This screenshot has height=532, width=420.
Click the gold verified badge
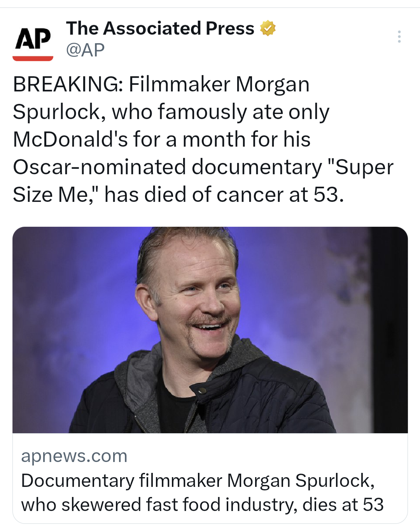[x=268, y=28]
